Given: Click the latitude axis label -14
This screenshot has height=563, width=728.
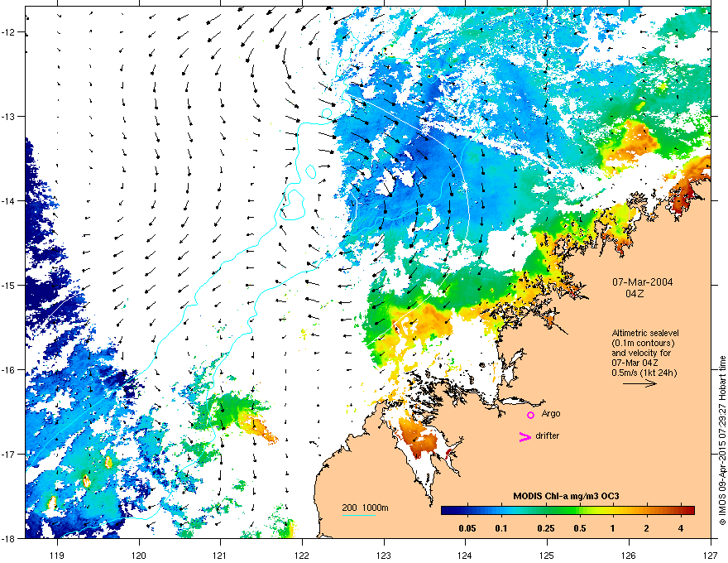Looking at the screenshot, I should pyautogui.click(x=8, y=200).
